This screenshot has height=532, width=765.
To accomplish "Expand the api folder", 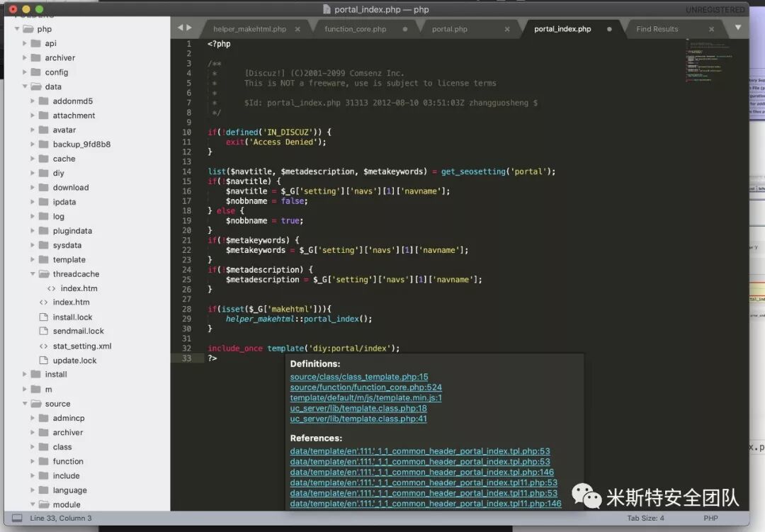I will (24, 43).
